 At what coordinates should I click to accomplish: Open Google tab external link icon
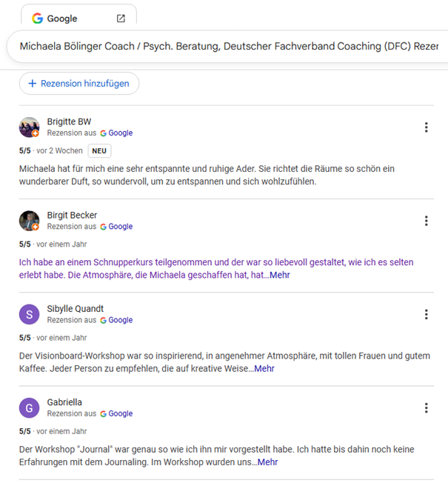point(121,19)
